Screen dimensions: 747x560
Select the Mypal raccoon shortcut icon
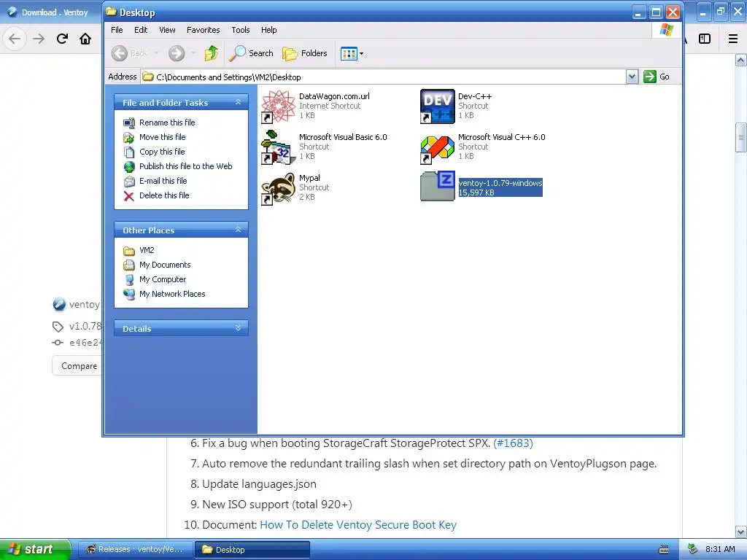pyautogui.click(x=278, y=188)
